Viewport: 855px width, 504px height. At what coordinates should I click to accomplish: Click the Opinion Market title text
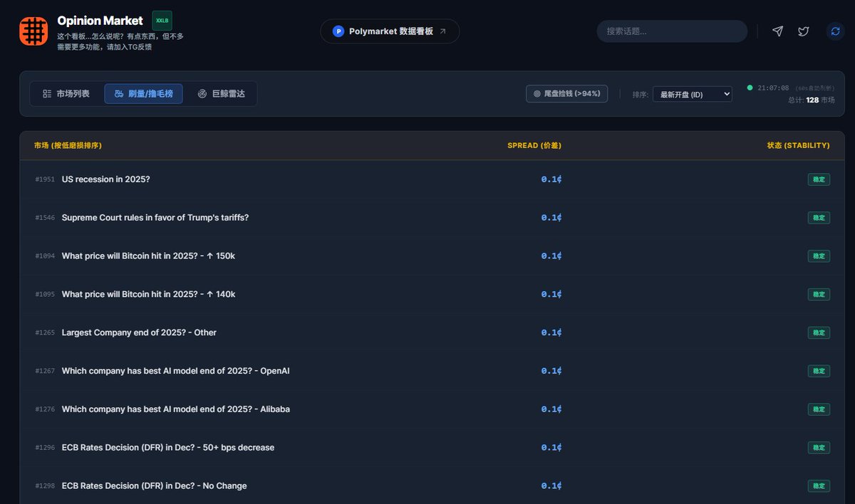100,21
